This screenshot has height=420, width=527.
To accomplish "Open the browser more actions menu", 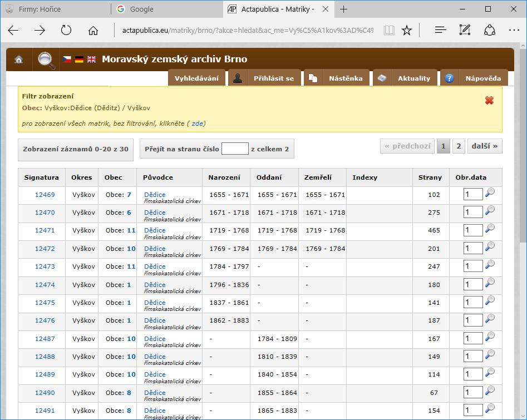I will [514, 30].
